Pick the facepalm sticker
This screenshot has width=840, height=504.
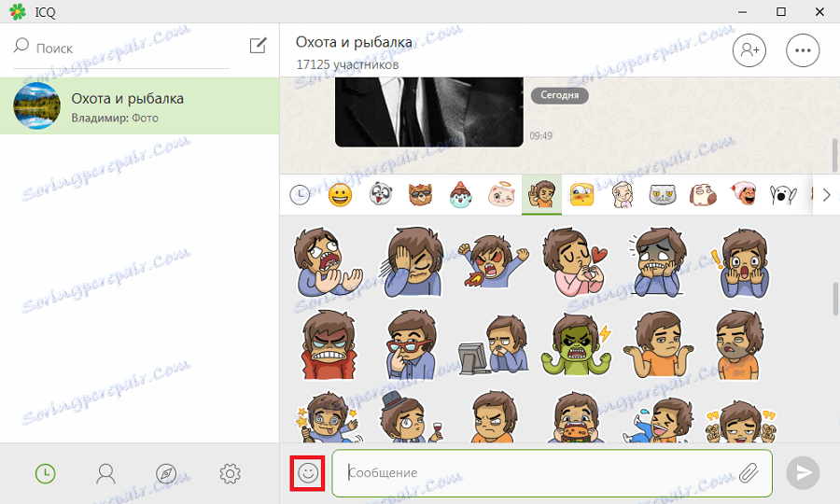(413, 261)
